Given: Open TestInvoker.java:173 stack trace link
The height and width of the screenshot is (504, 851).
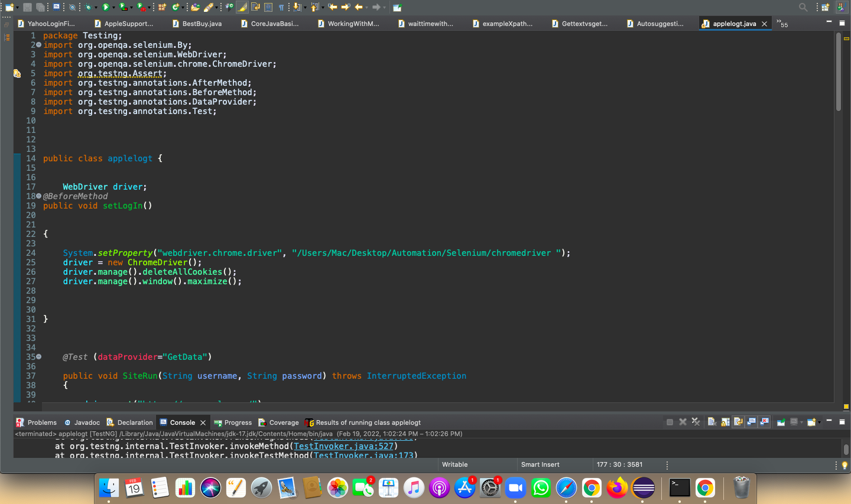Looking at the screenshot, I should tap(363, 456).
